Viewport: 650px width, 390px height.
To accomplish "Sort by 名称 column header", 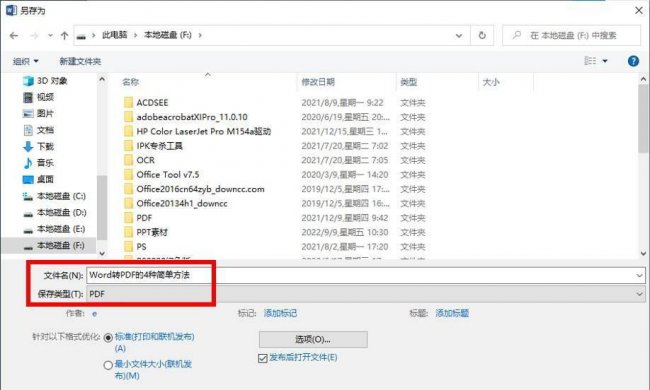I will click(131, 82).
